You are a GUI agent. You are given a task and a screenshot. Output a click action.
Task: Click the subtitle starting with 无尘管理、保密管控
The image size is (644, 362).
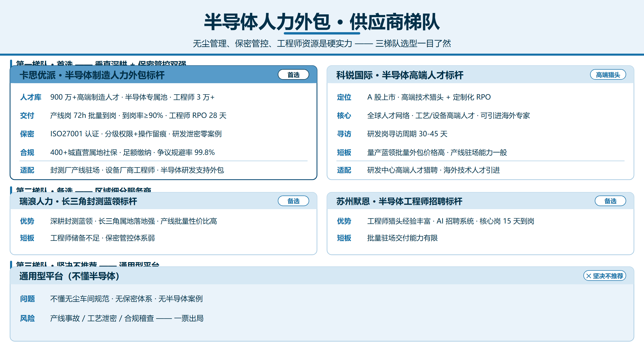click(x=322, y=43)
